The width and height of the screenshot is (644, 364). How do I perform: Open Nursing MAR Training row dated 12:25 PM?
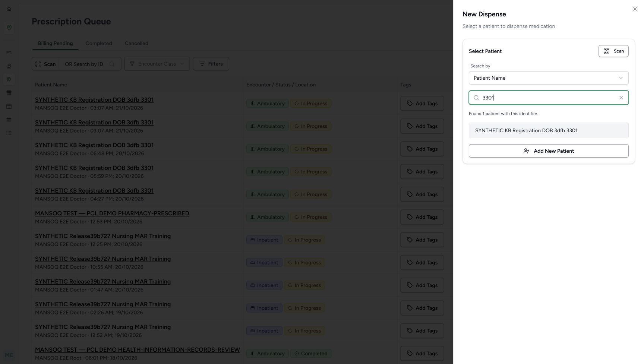coord(103,236)
